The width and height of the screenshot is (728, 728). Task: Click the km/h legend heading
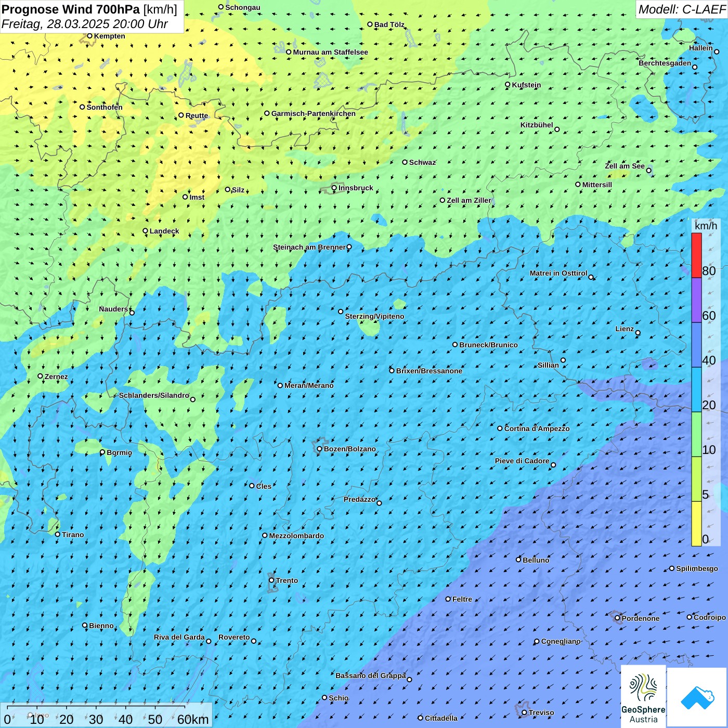coord(706,226)
